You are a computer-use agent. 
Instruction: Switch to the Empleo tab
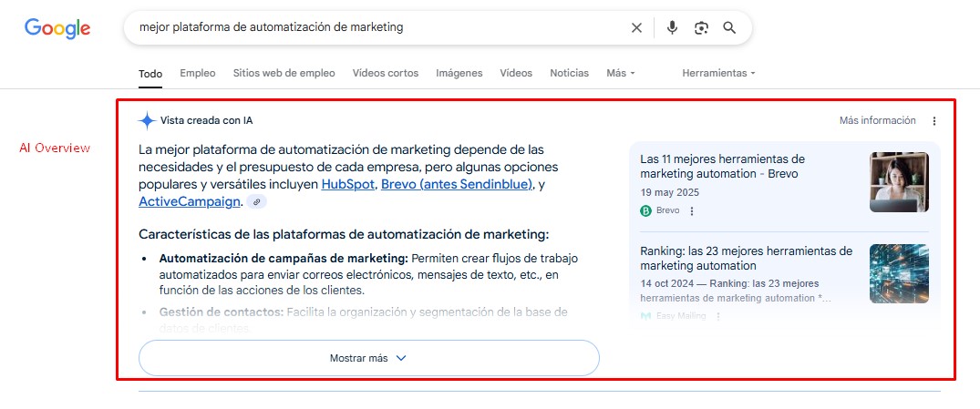click(x=198, y=73)
